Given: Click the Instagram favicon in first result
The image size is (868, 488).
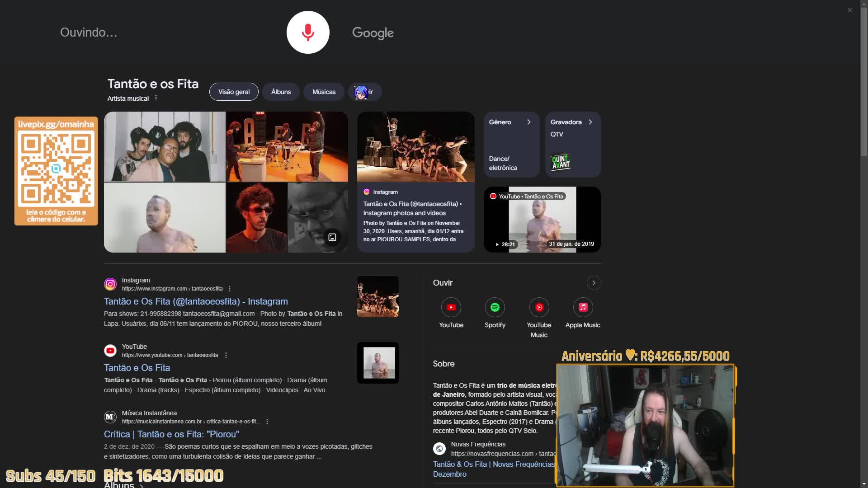Looking at the screenshot, I should pos(110,284).
